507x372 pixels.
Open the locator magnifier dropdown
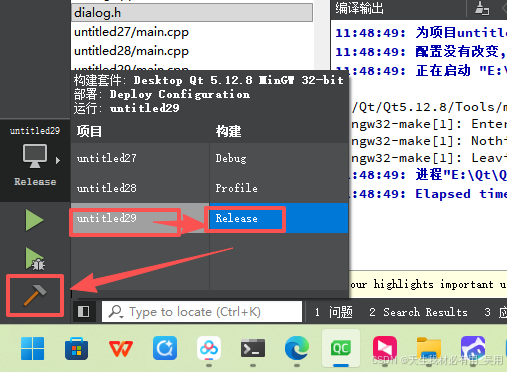[116, 312]
